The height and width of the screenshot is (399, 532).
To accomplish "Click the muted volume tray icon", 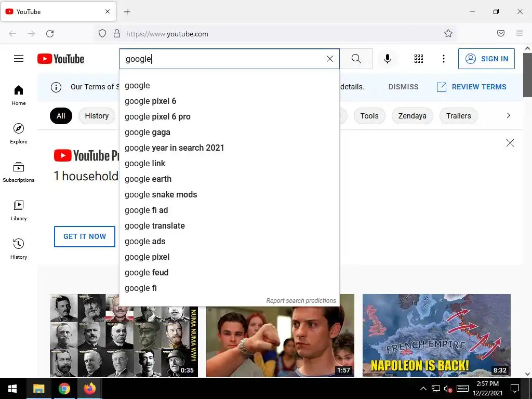I will 448,389.
